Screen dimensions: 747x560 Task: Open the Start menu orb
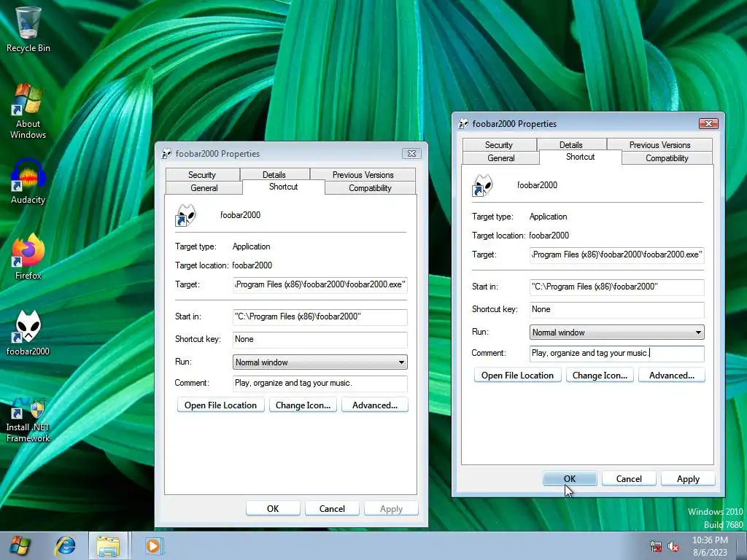pos(20,545)
